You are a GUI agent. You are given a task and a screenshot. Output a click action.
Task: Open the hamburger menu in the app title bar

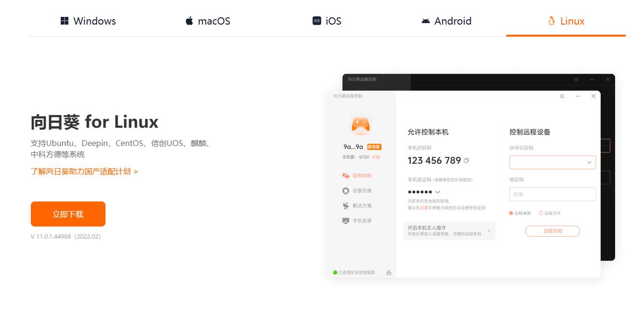tap(562, 96)
